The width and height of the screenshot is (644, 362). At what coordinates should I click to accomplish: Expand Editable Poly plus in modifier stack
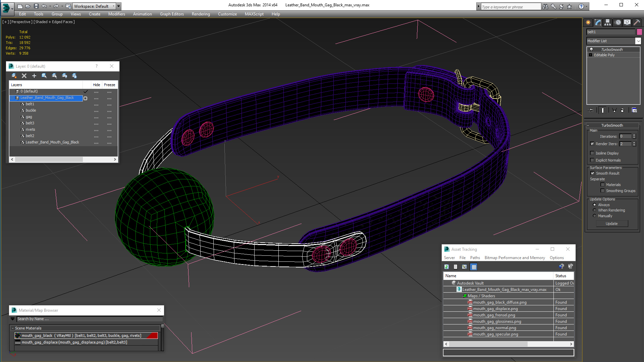click(x=590, y=55)
